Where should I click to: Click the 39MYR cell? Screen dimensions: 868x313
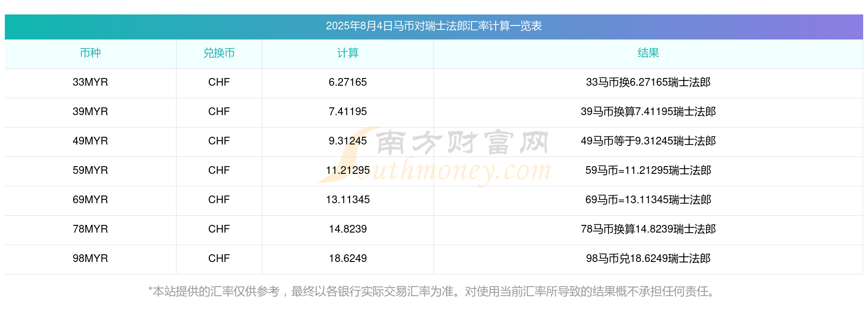click(x=90, y=112)
